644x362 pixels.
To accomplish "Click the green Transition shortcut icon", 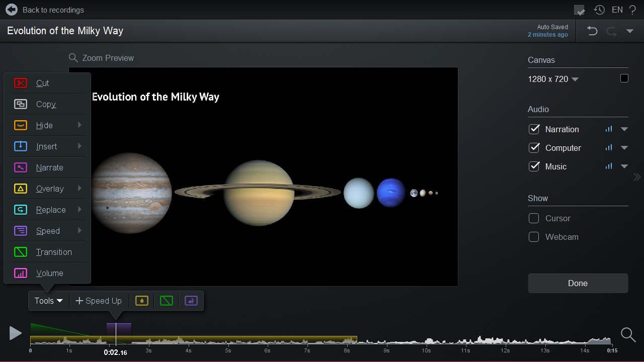I will tap(166, 300).
